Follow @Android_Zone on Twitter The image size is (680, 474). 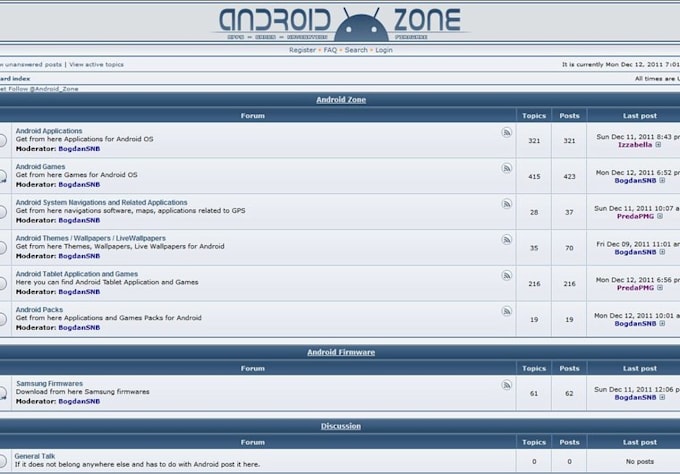pos(43,89)
